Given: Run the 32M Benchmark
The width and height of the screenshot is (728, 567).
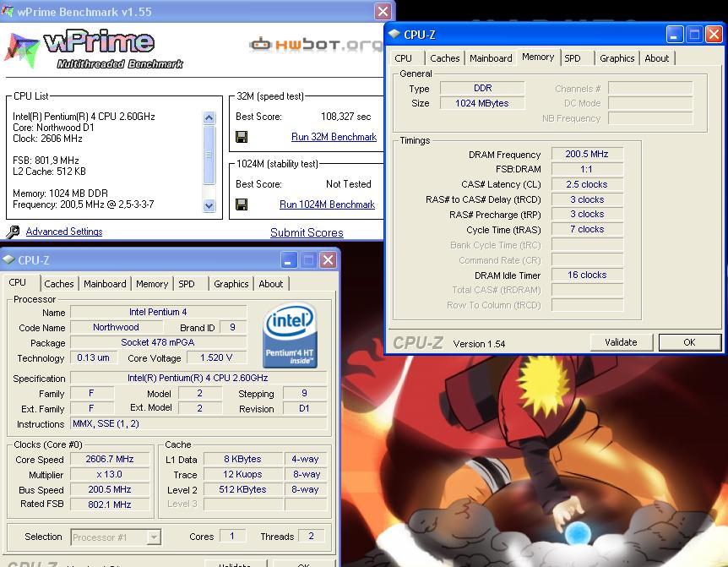Looking at the screenshot, I should point(334,137).
